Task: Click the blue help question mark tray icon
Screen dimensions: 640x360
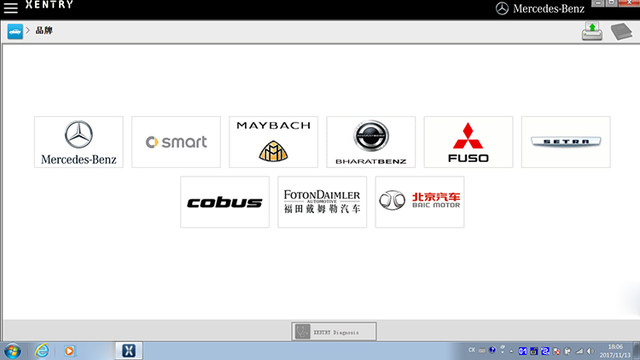Action: (x=492, y=350)
